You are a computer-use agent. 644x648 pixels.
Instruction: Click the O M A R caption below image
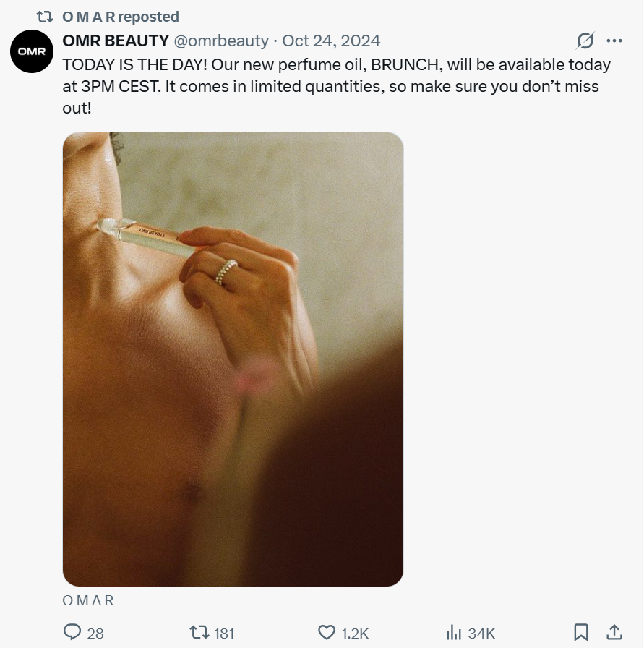pyautogui.click(x=88, y=600)
